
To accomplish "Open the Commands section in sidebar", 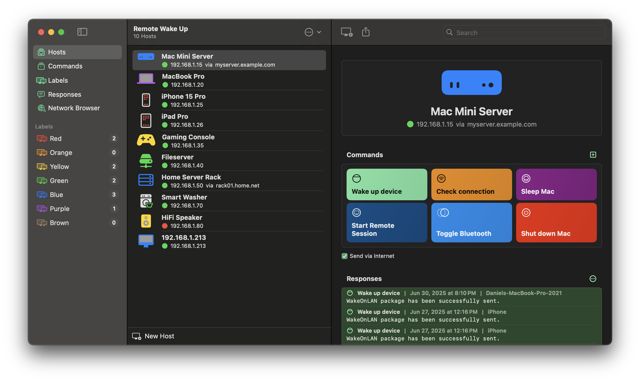I will pyautogui.click(x=78, y=66).
